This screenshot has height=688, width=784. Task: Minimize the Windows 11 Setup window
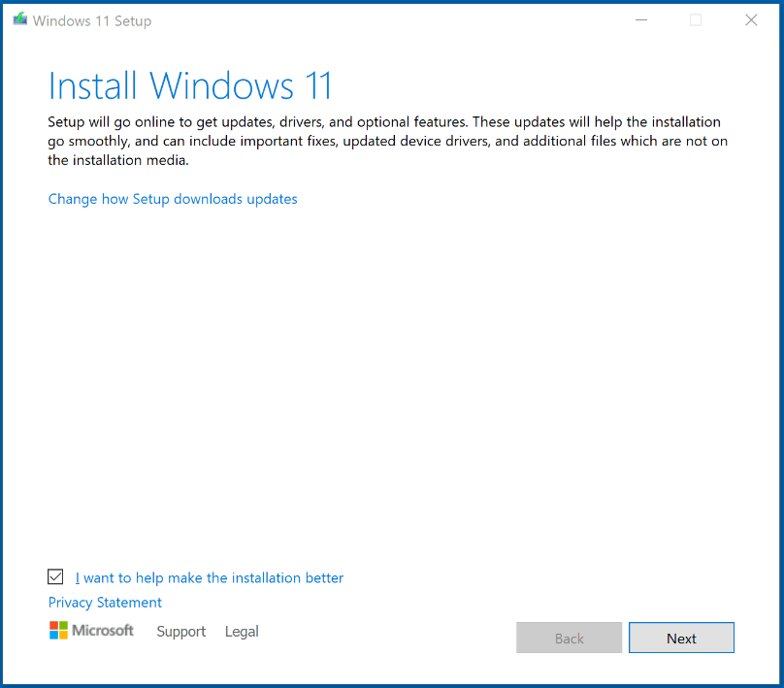[x=641, y=20]
